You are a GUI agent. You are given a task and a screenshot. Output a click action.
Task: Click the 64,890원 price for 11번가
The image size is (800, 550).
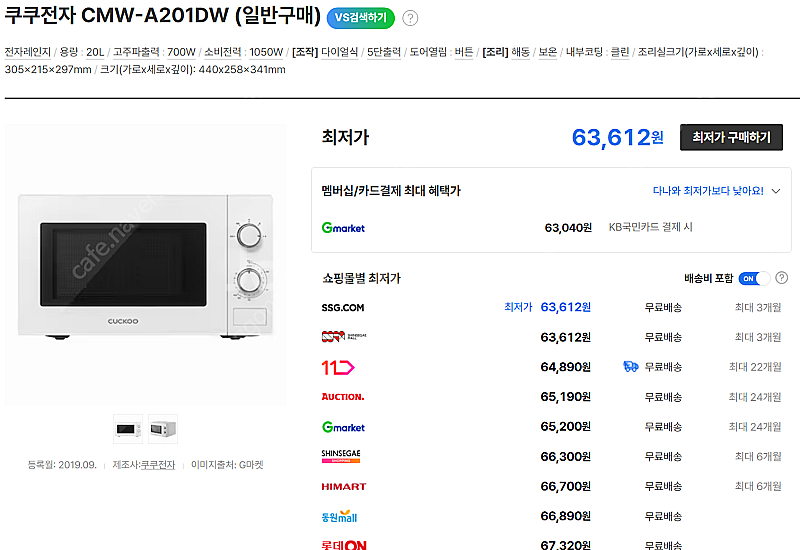pyautogui.click(x=565, y=367)
